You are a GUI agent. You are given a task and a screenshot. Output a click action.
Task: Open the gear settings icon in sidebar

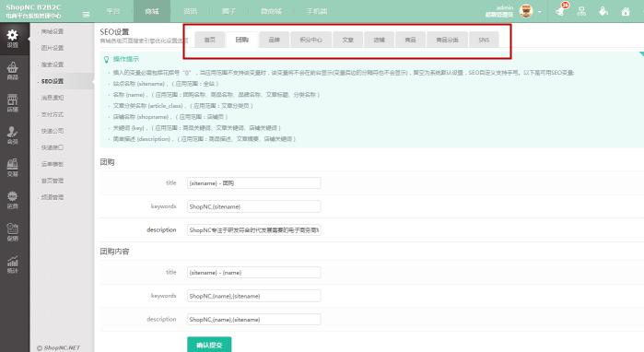[12, 39]
